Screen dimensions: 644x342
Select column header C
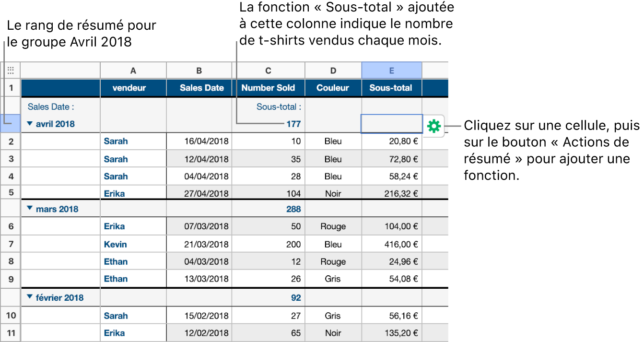tap(268, 70)
